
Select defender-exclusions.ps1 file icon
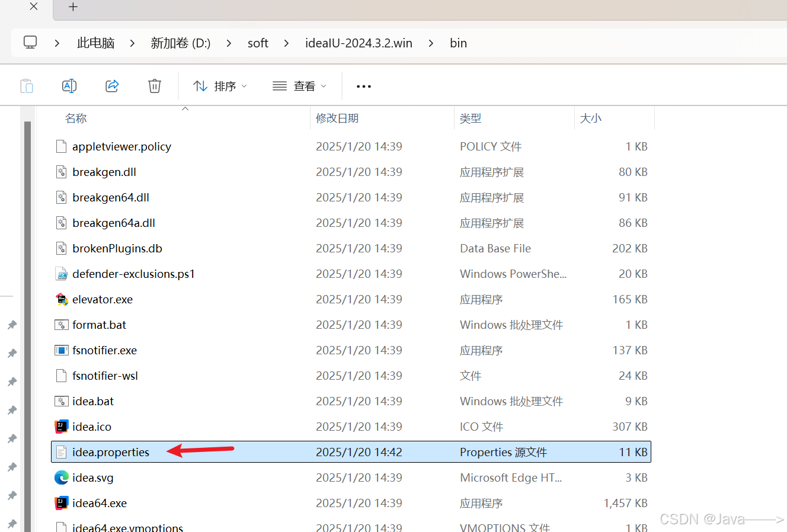tap(61, 274)
